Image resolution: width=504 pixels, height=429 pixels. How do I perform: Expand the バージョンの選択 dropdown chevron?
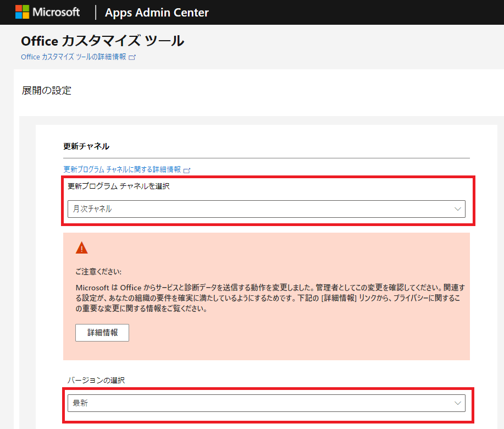tap(458, 403)
